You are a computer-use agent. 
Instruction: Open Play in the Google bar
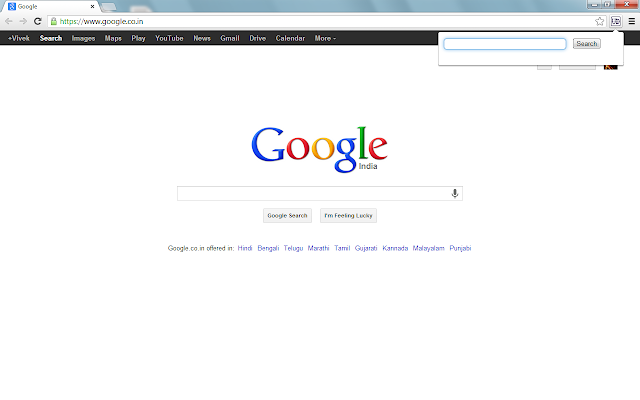click(138, 38)
